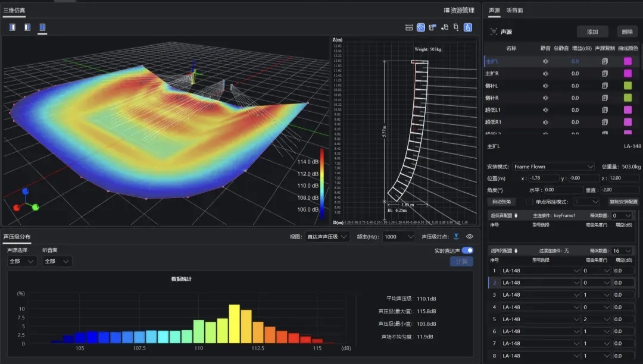
Task: Click the SPL probe point icon
Action: coord(456,237)
